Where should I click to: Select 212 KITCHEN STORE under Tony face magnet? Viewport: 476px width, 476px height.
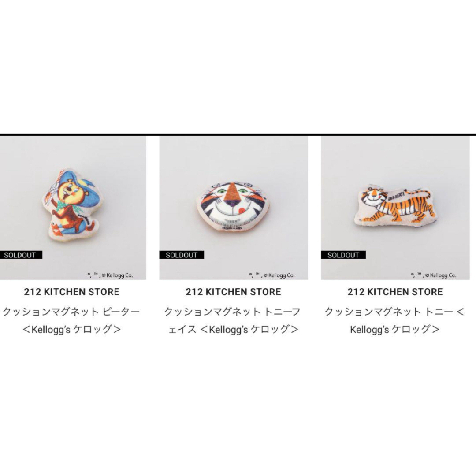pos(234,292)
